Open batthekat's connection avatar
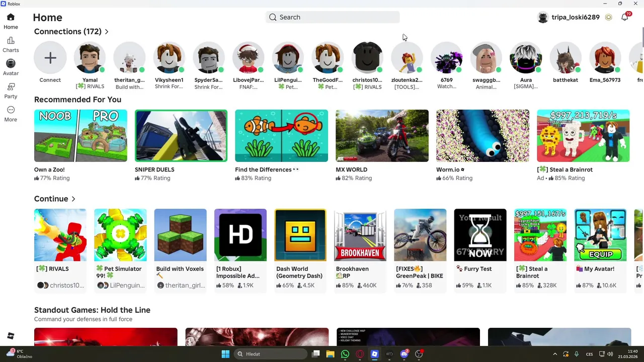The width and height of the screenshot is (644, 362). click(x=566, y=58)
